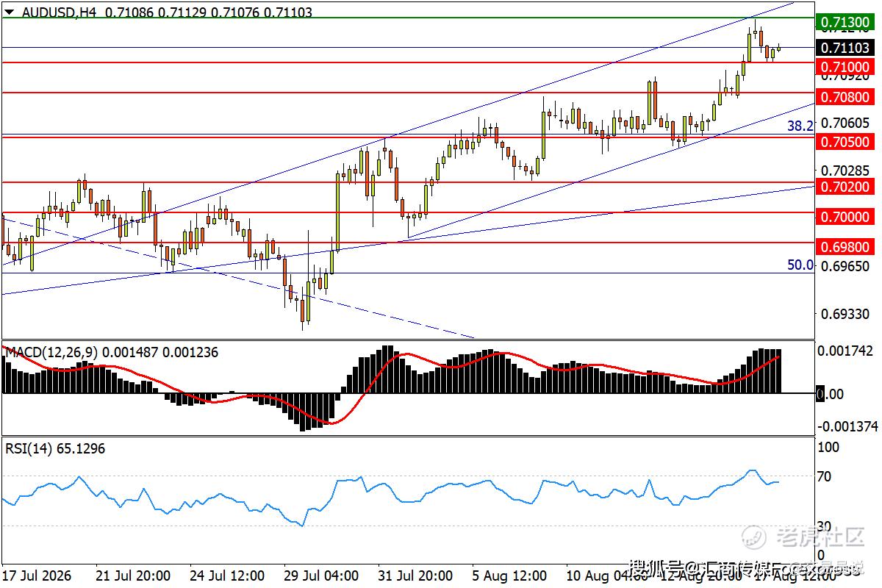Click the 29 Jul 04:00 time axis label
This screenshot has height=588, width=882.
click(322, 574)
